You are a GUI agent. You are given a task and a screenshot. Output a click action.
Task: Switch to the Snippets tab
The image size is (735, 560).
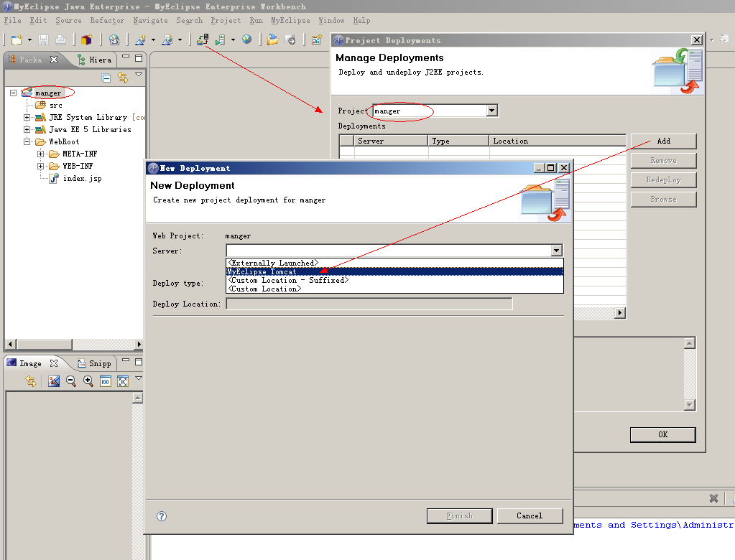95,363
